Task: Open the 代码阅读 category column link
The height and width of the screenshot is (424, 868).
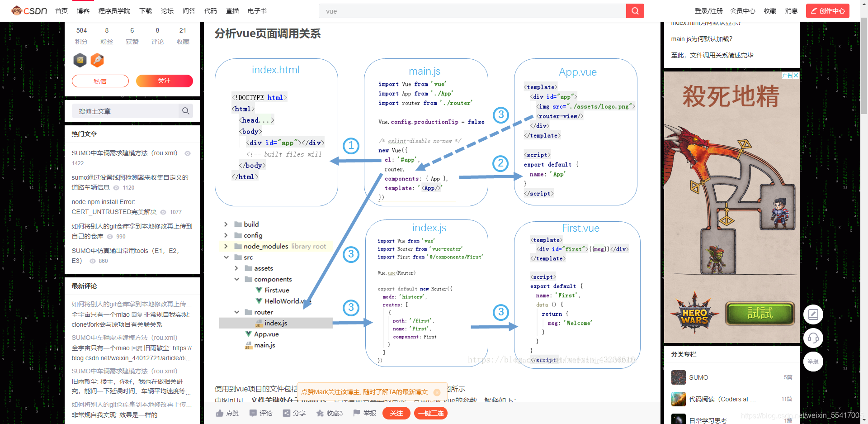Action: 722,399
